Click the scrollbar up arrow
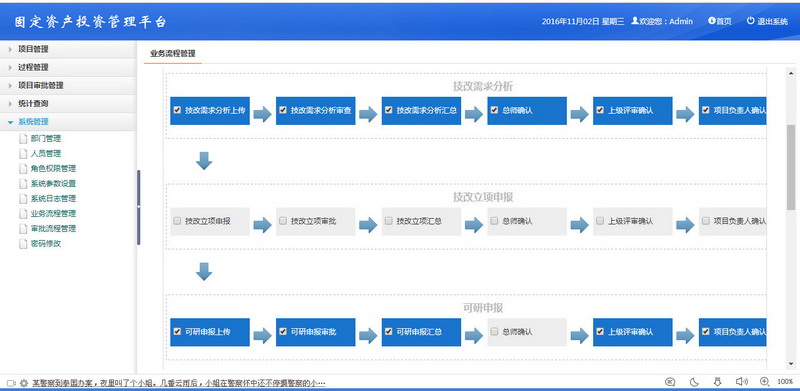 [791, 74]
